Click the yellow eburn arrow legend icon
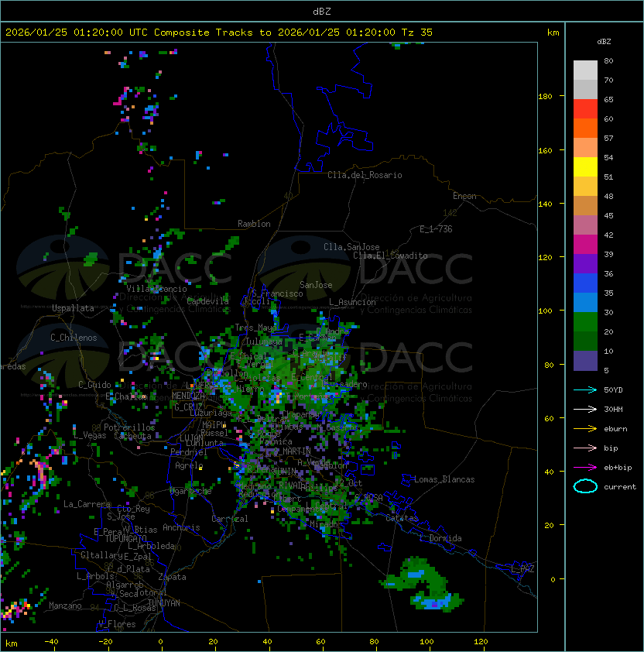 [585, 429]
